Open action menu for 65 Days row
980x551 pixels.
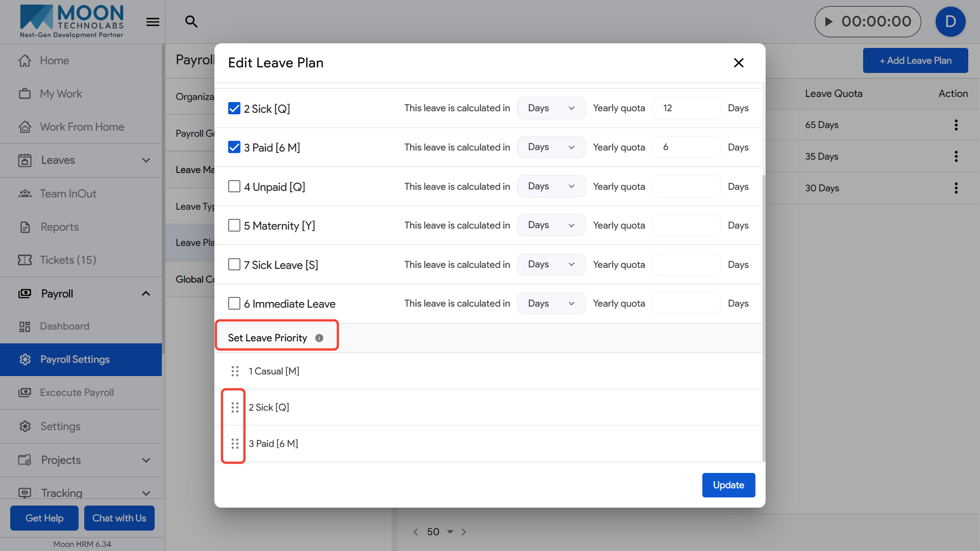[956, 125]
